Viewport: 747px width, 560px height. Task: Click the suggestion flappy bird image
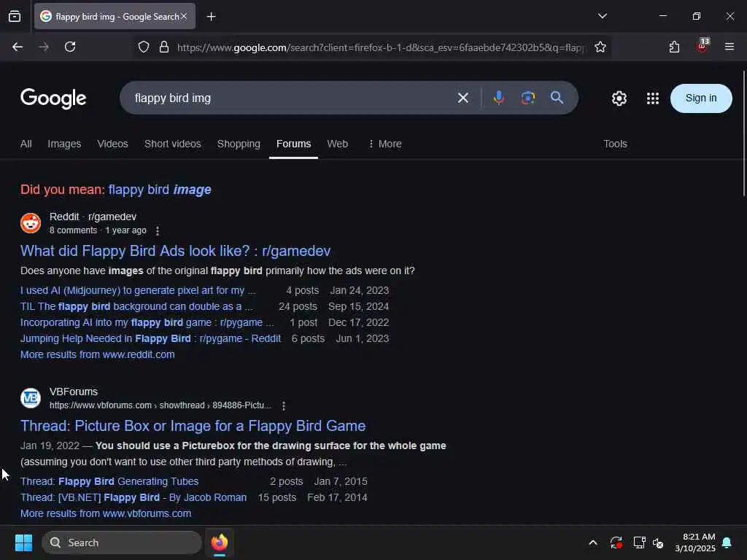160,190
